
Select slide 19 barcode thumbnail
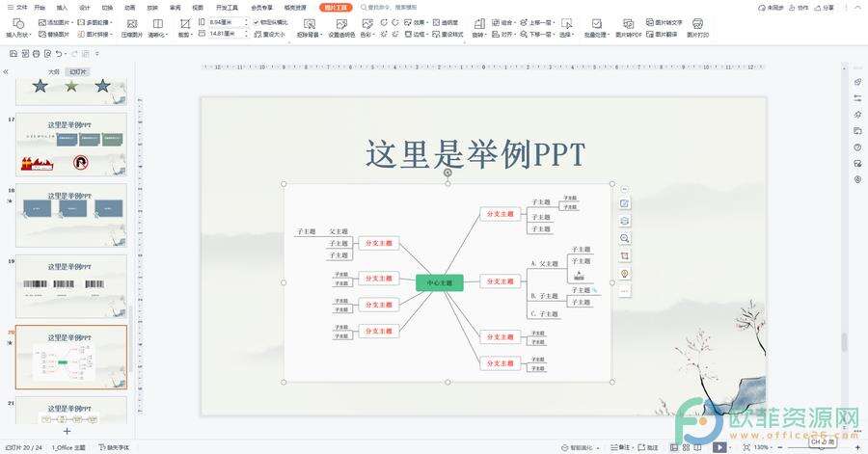[x=70, y=286]
